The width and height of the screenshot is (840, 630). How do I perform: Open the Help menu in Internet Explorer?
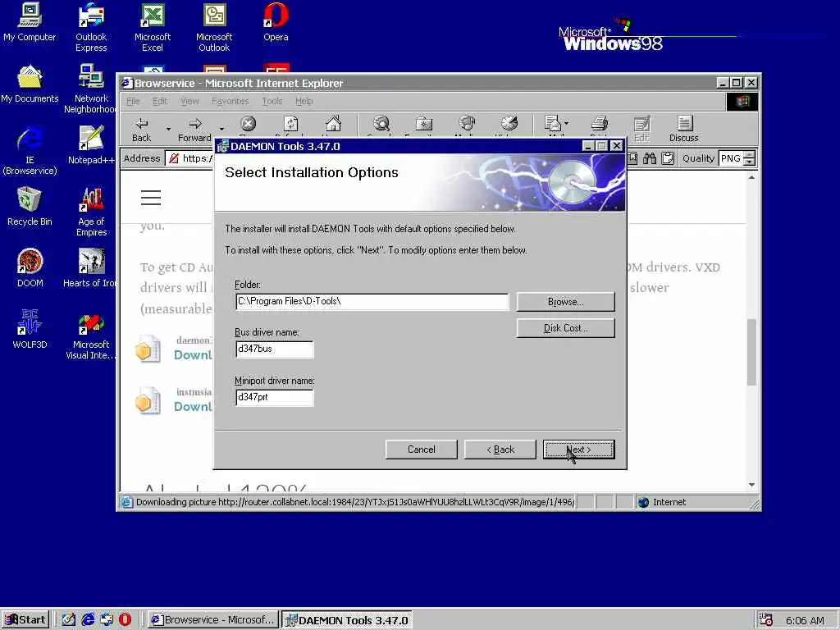tap(304, 101)
